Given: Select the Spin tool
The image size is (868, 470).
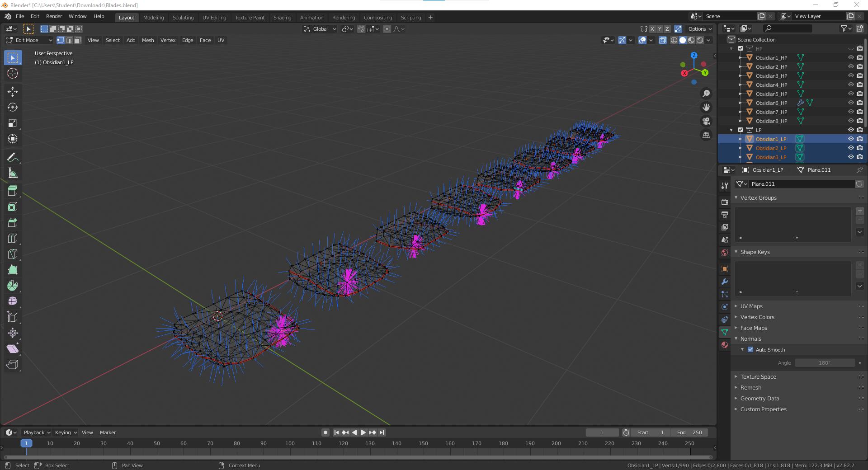Looking at the screenshot, I should [x=13, y=286].
